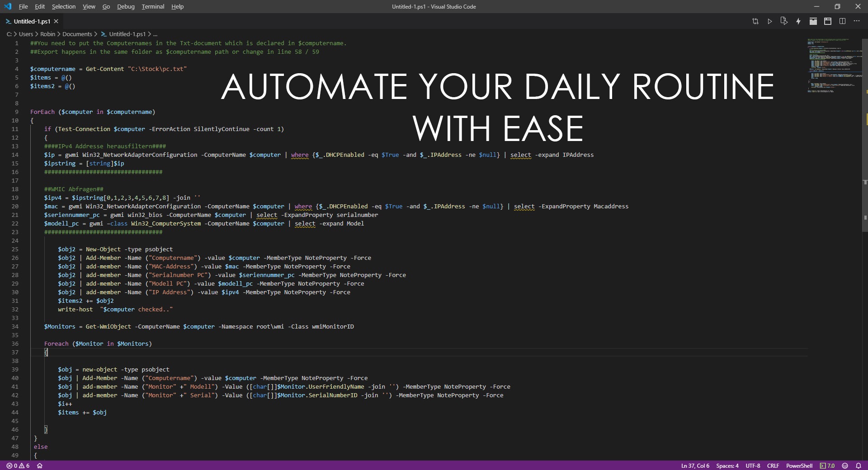Restore down the VS Code window
This screenshot has height=470, width=868.
tap(837, 6)
